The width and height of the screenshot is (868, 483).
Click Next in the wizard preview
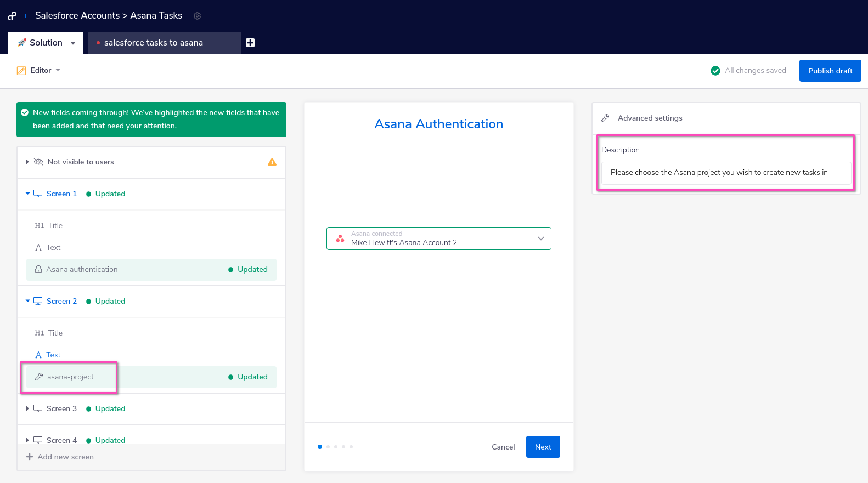click(543, 447)
